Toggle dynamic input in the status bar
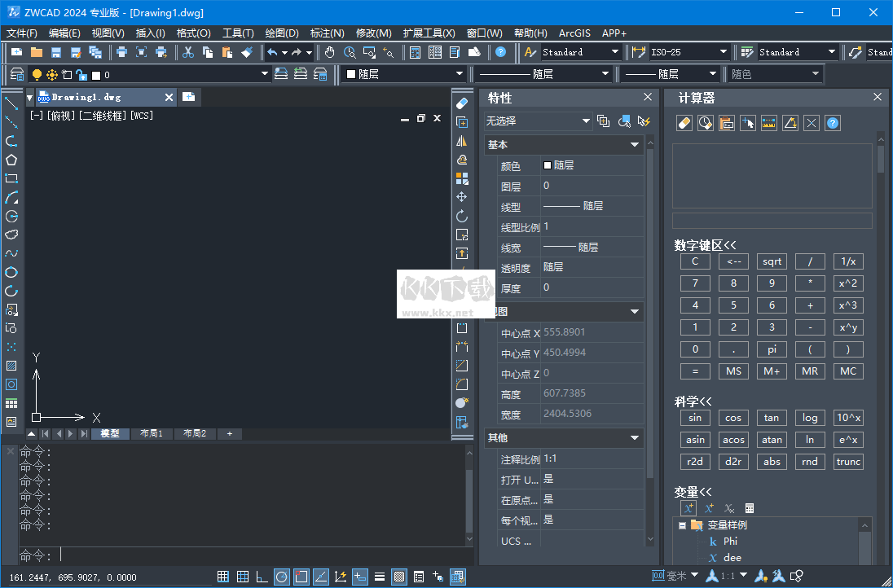Image resolution: width=893 pixels, height=588 pixels. click(359, 577)
